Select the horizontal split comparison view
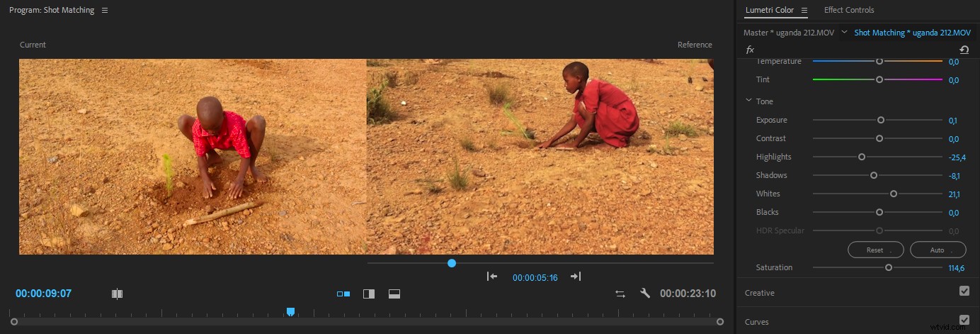 (x=394, y=294)
